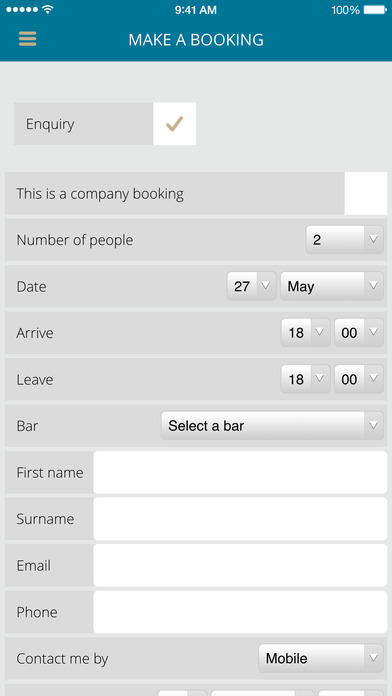Open the Contact me by Mobile dropdown
The image size is (392, 696).
pyautogui.click(x=321, y=658)
